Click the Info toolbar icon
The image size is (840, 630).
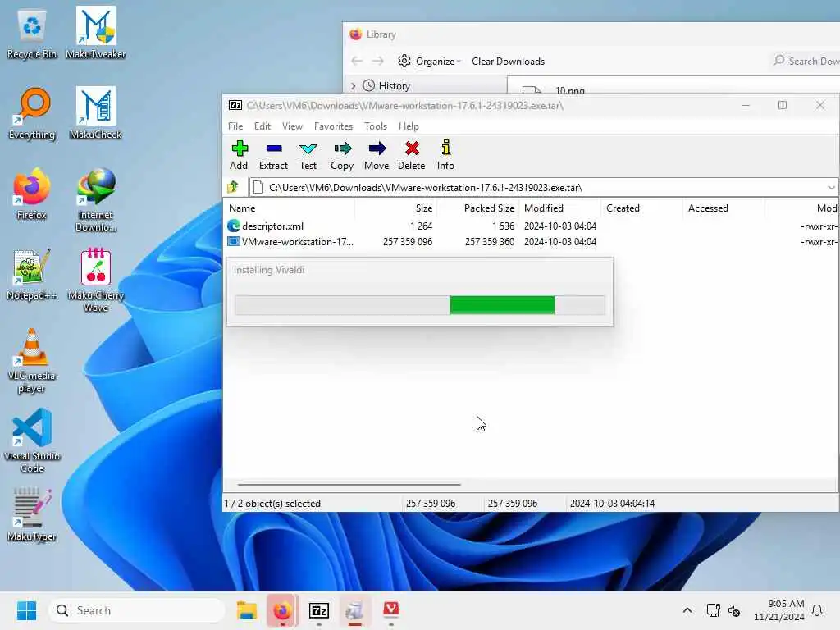445,155
